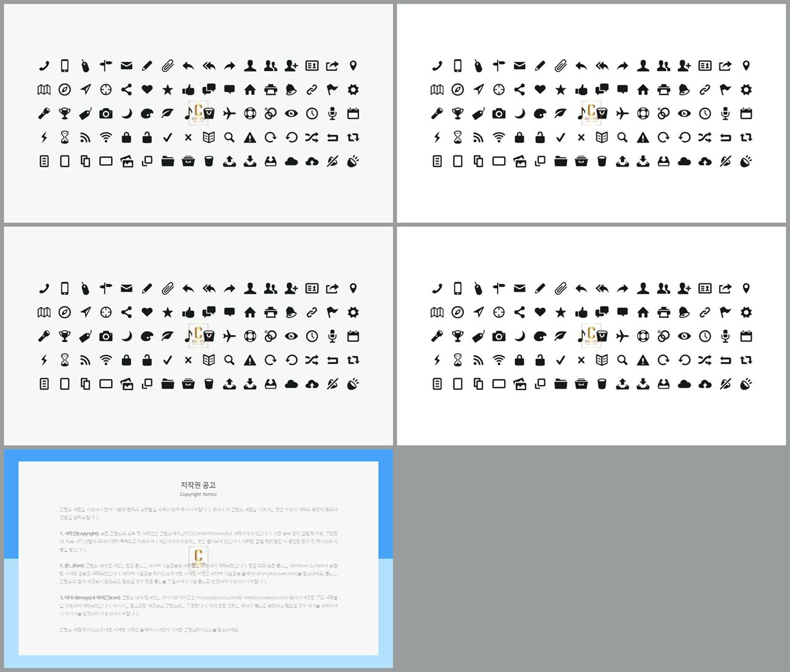Viewport: 790px width, 672px height.
Task: Select the location pin icon in the top-left slide
Action: 353,65
